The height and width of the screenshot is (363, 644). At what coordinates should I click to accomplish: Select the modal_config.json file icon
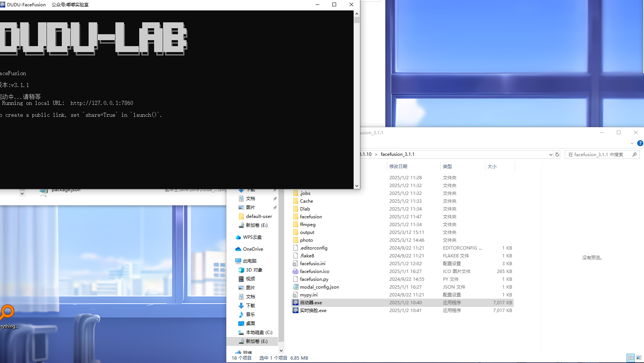pos(296,287)
